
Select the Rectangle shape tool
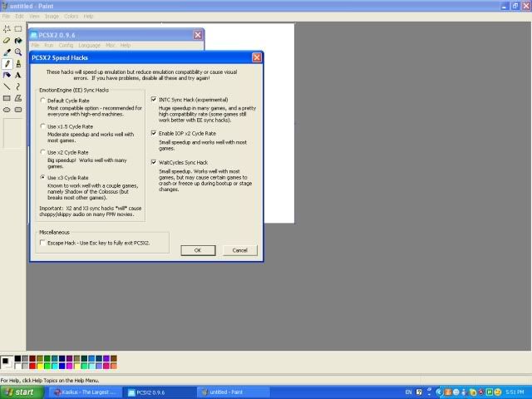(7, 98)
